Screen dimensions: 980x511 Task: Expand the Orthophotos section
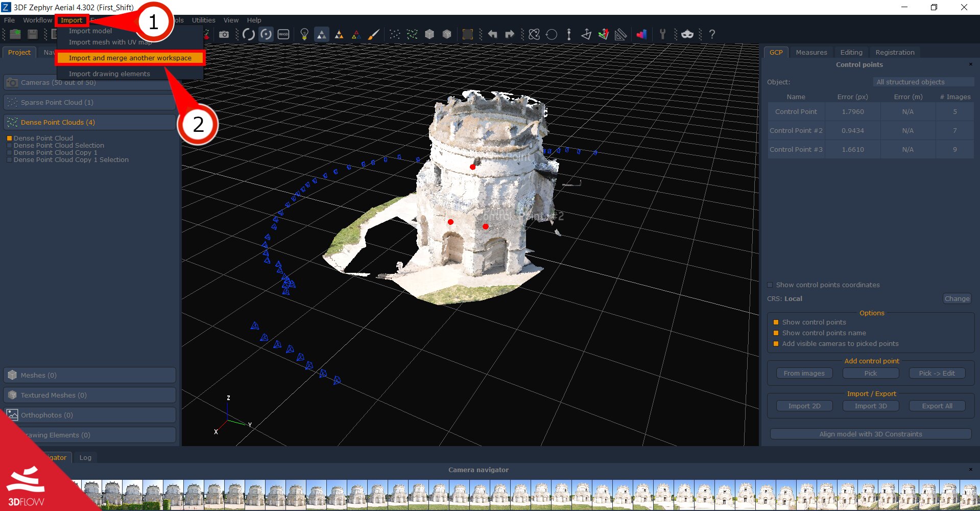pyautogui.click(x=90, y=415)
